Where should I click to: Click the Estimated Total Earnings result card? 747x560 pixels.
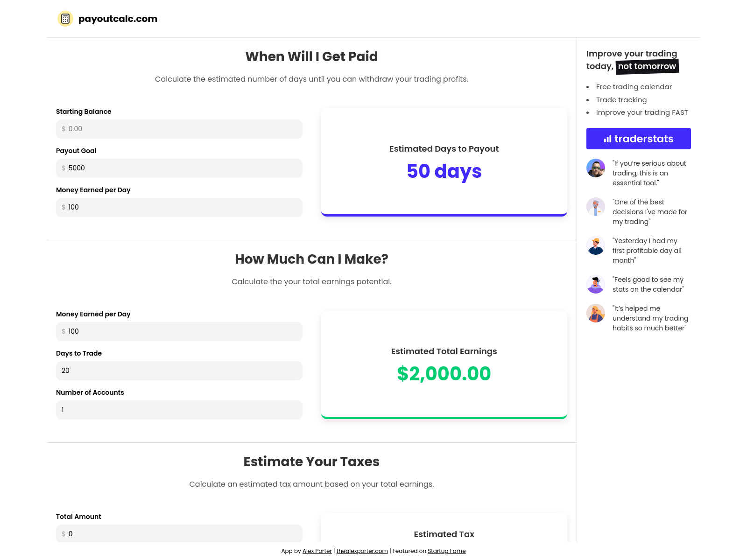[444, 364]
